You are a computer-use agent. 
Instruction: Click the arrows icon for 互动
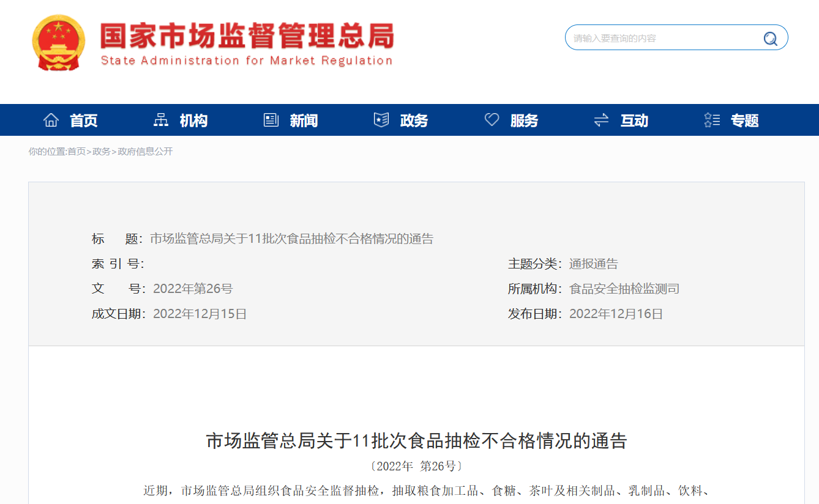[x=601, y=120]
